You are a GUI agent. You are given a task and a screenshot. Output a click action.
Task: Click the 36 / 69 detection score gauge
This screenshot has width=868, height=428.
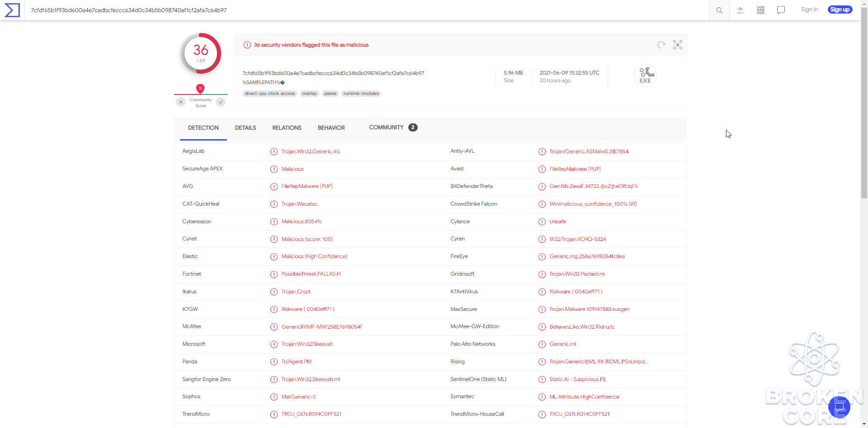pyautogui.click(x=201, y=53)
